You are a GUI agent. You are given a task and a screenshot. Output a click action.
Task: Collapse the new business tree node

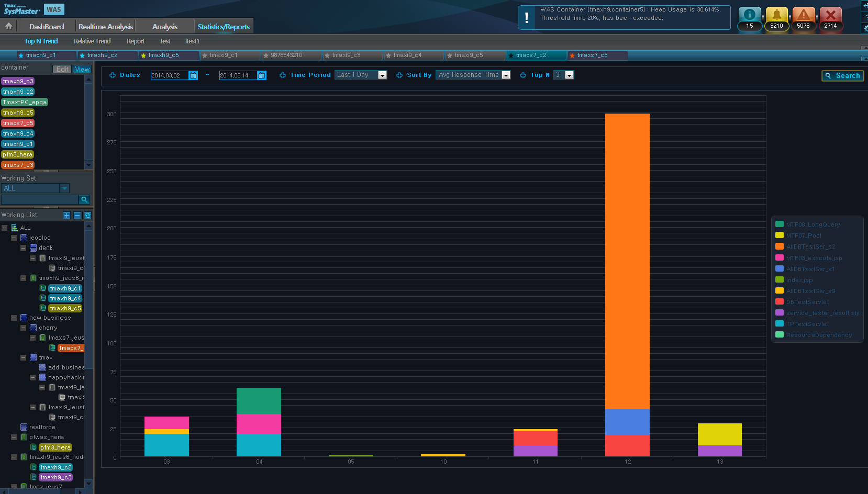click(14, 318)
